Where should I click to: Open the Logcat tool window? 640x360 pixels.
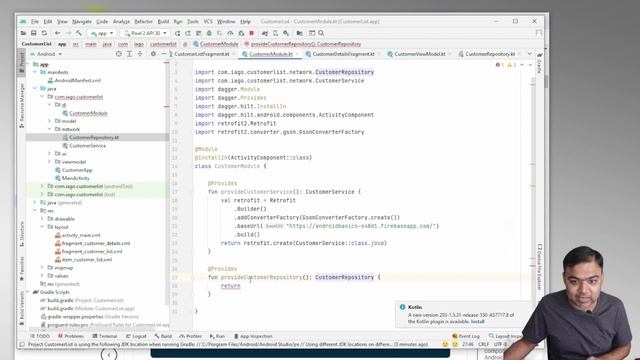point(136,336)
